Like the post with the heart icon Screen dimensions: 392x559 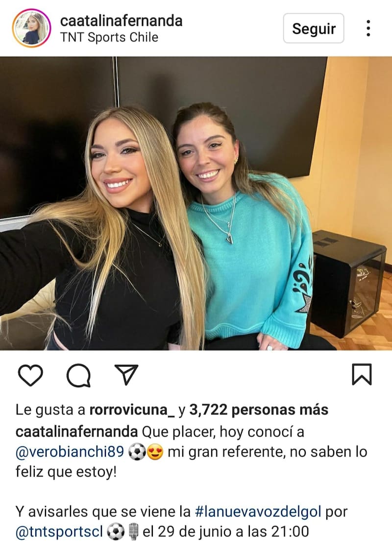point(30,375)
